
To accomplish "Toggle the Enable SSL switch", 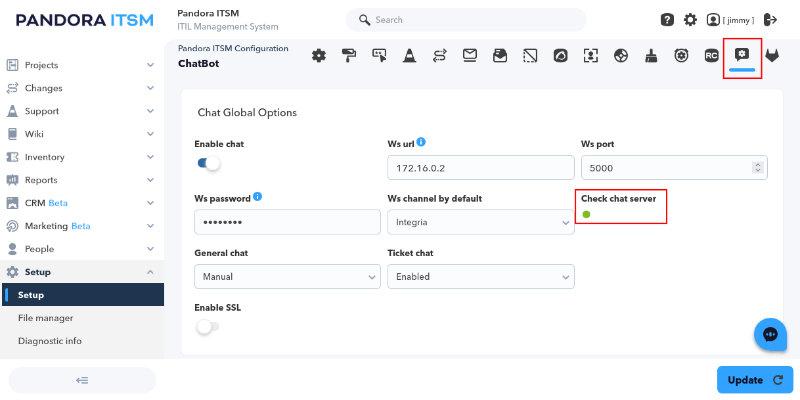I will pos(208,327).
